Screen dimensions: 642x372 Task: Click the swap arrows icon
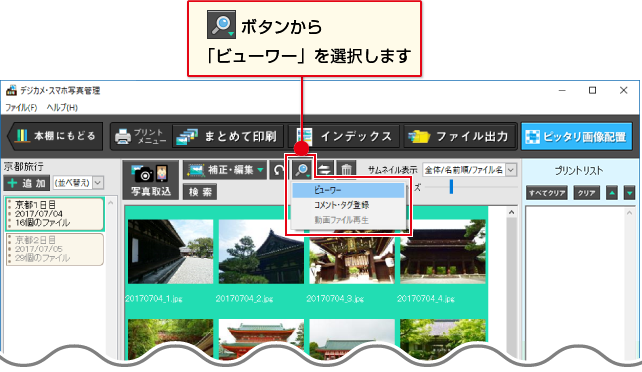click(x=325, y=169)
